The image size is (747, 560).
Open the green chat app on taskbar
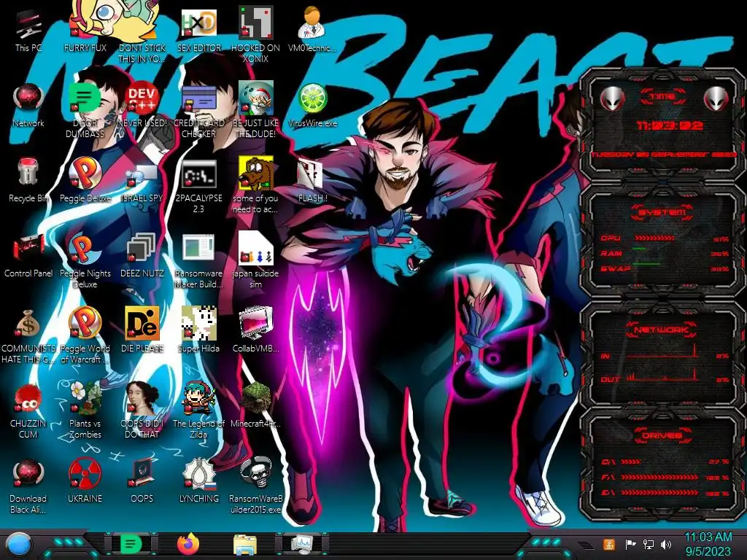tap(131, 544)
